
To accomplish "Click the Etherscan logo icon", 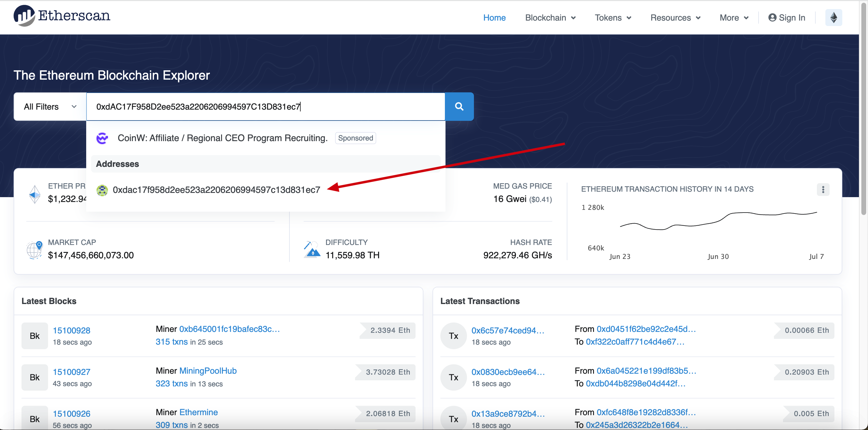I will pos(24,16).
